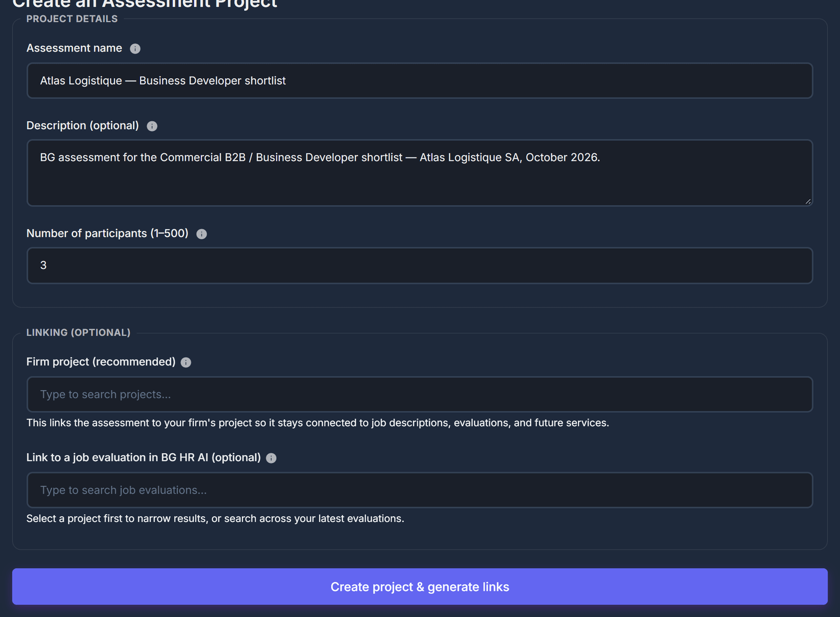Click the PROJECT DETAILS section heading
Image resolution: width=840 pixels, height=617 pixels.
72,19
